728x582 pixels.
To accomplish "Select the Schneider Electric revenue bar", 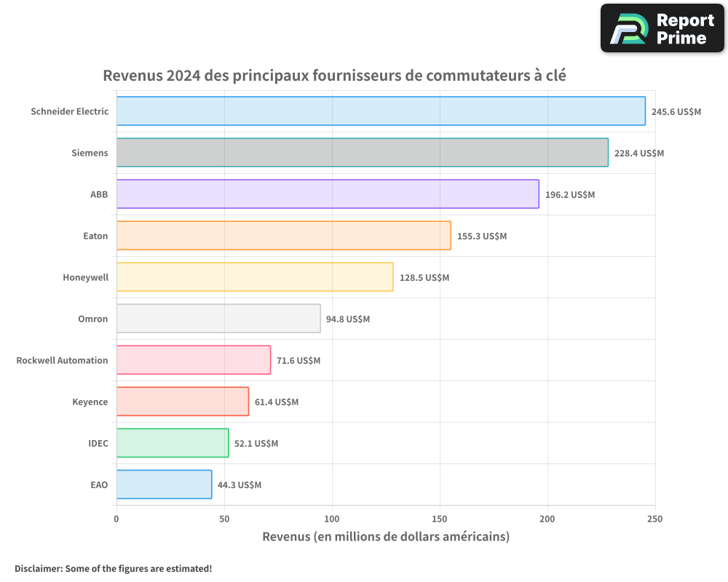I will tap(379, 111).
